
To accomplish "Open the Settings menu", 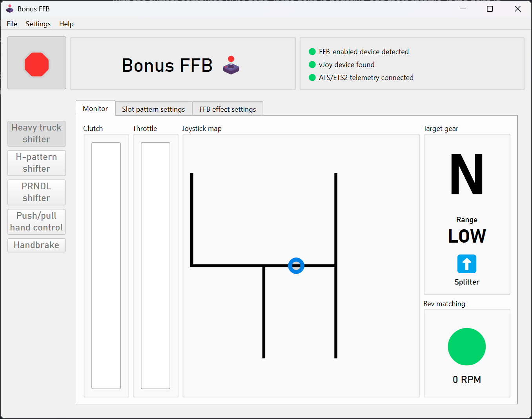I will [x=38, y=24].
